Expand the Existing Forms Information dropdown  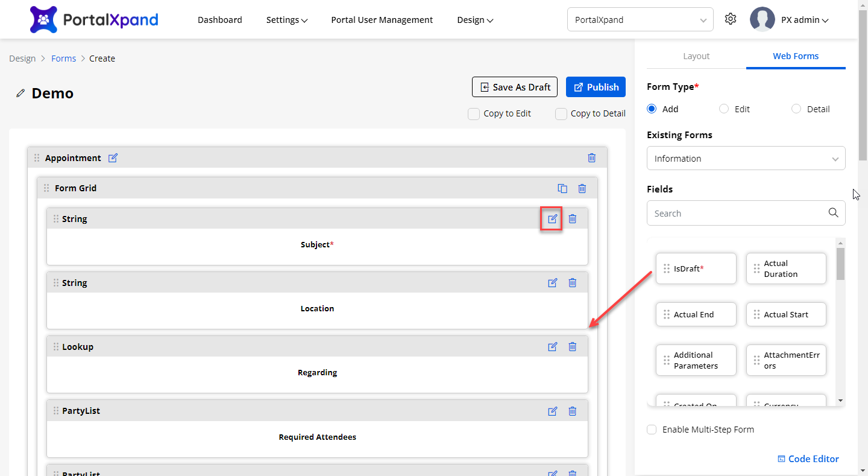746,159
